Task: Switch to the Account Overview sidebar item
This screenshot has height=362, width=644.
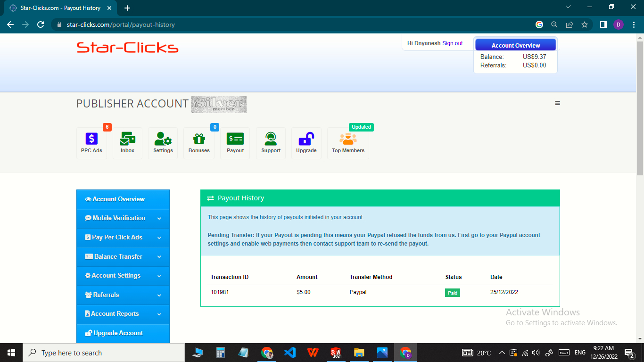Action: click(123, 199)
